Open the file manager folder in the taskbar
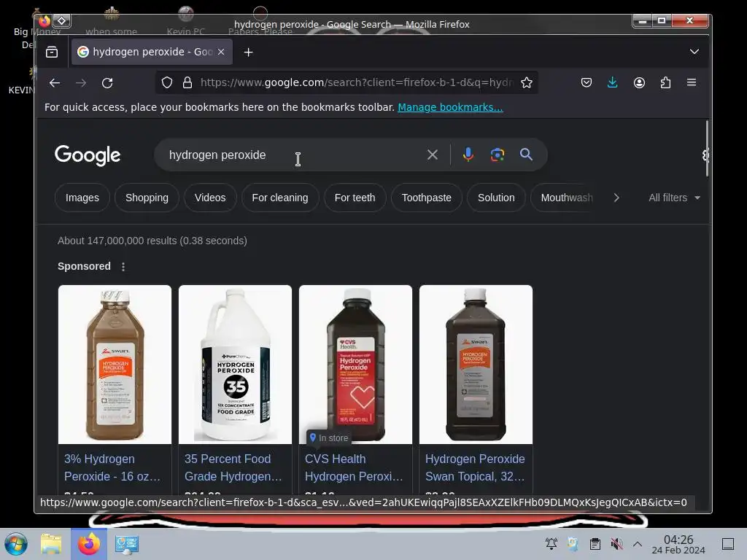747x560 pixels. coord(51,544)
